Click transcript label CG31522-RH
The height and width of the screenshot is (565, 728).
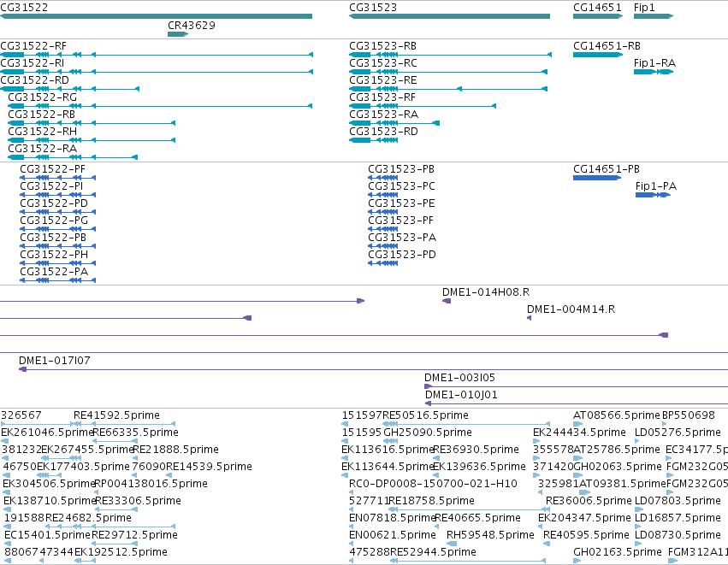tap(42, 132)
